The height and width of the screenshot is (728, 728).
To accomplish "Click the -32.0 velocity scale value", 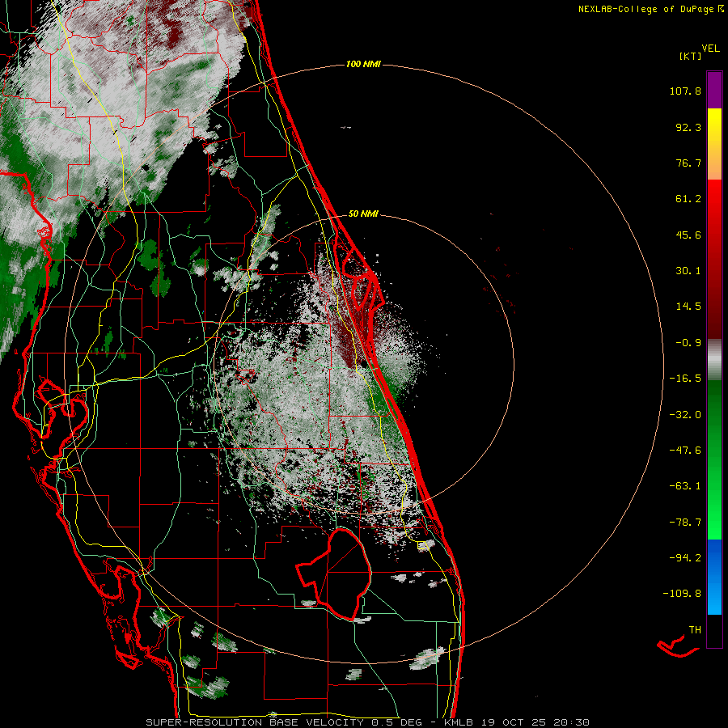I will (x=685, y=415).
